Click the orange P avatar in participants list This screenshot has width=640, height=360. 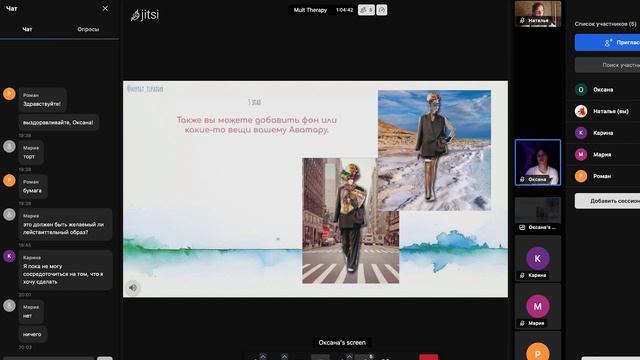coord(581,176)
